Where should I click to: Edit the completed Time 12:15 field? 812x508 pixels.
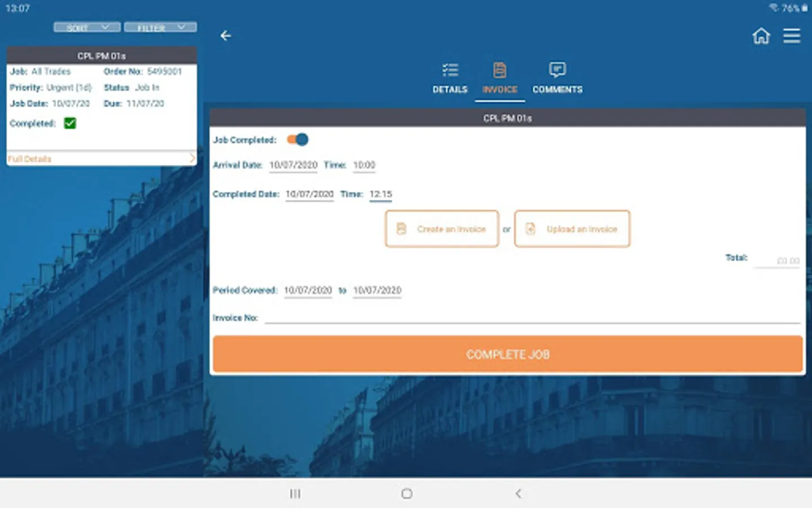381,194
